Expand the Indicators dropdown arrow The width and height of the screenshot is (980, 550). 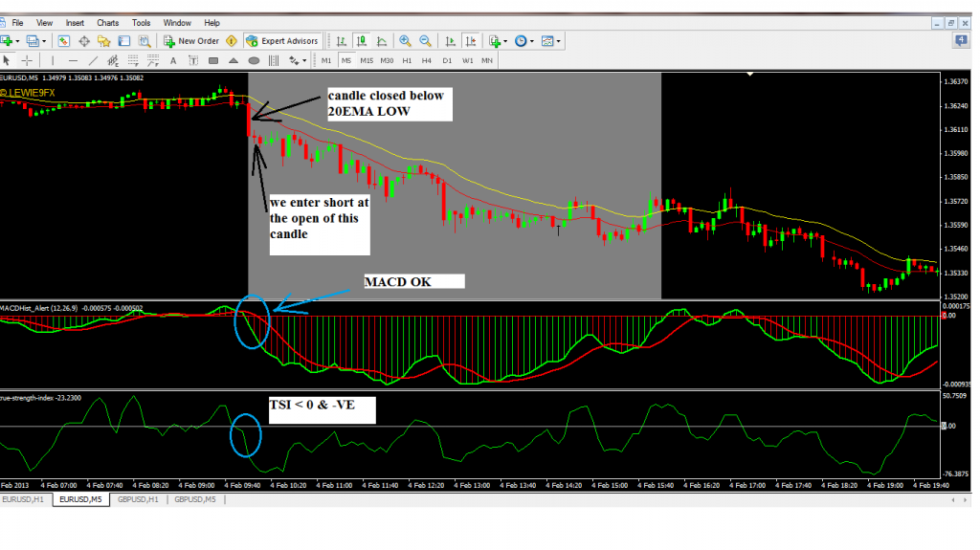pos(505,41)
